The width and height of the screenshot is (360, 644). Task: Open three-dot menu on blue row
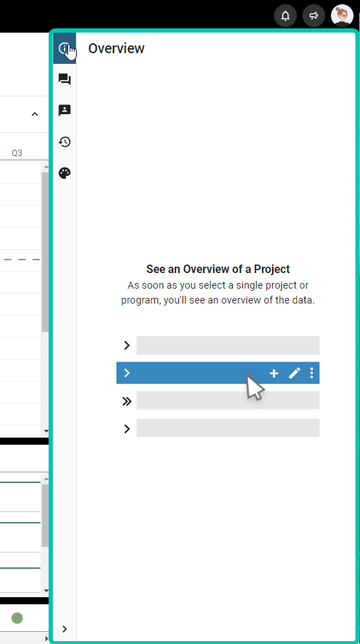(x=312, y=373)
